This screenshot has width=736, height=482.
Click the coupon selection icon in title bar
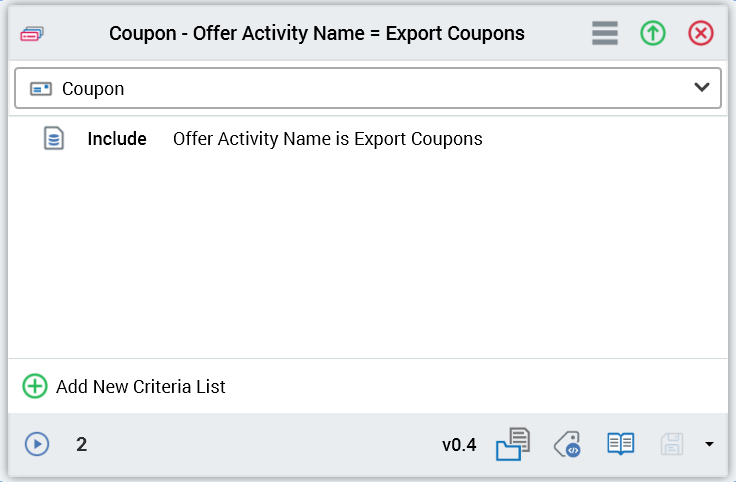[x=32, y=34]
